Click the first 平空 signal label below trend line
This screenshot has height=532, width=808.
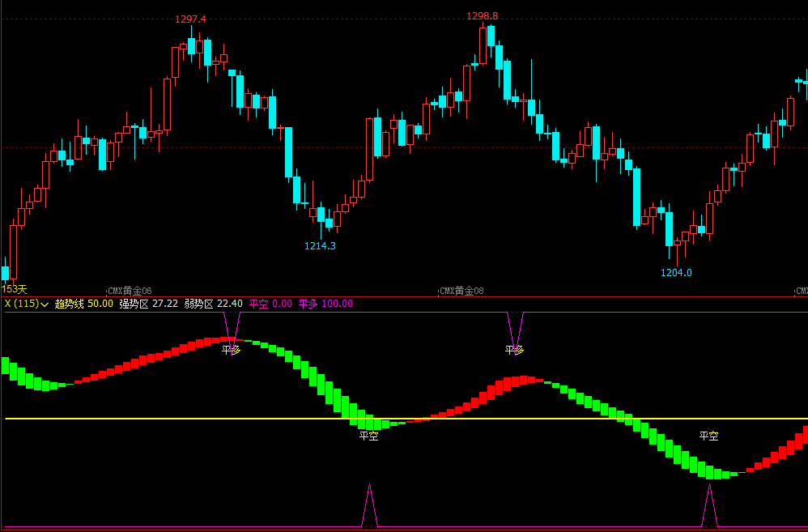(369, 436)
